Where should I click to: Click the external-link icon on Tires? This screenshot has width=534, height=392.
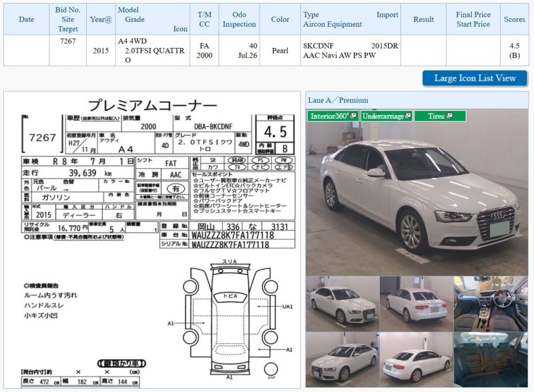click(449, 116)
